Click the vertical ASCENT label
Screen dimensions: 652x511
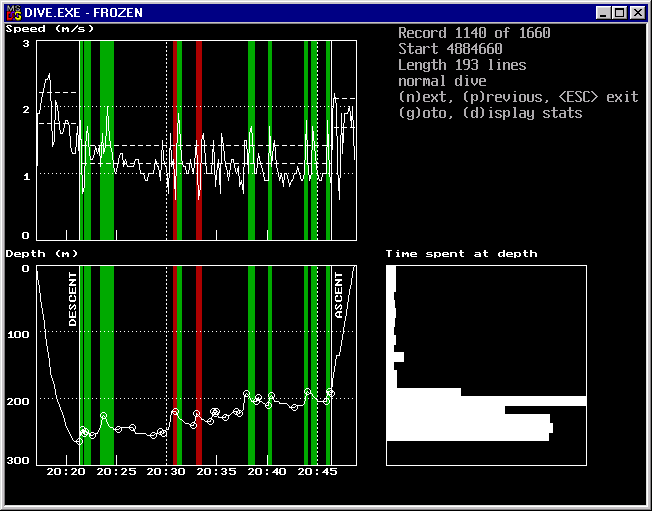pyautogui.click(x=339, y=296)
